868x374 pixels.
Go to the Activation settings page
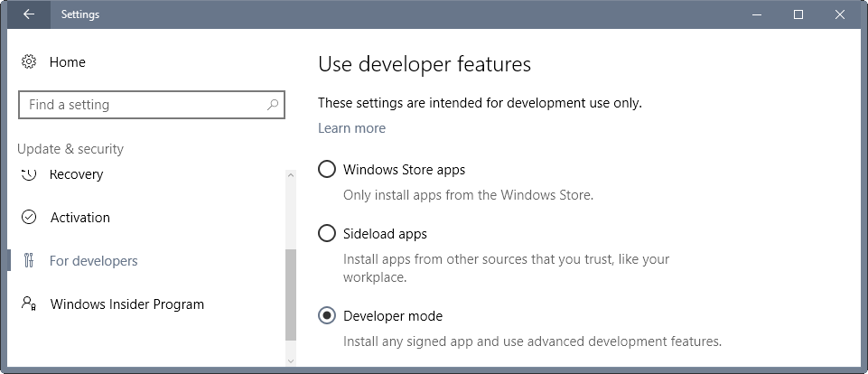(x=79, y=218)
